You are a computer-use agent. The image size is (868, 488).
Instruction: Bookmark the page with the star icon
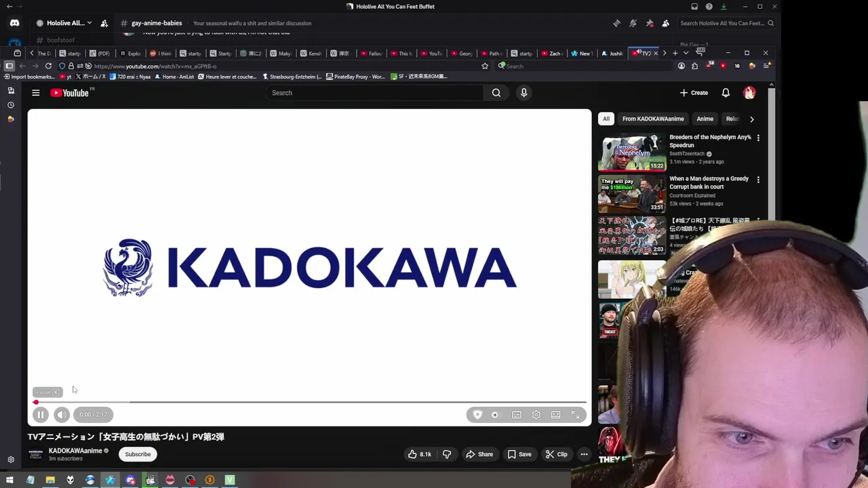pyautogui.click(x=485, y=66)
